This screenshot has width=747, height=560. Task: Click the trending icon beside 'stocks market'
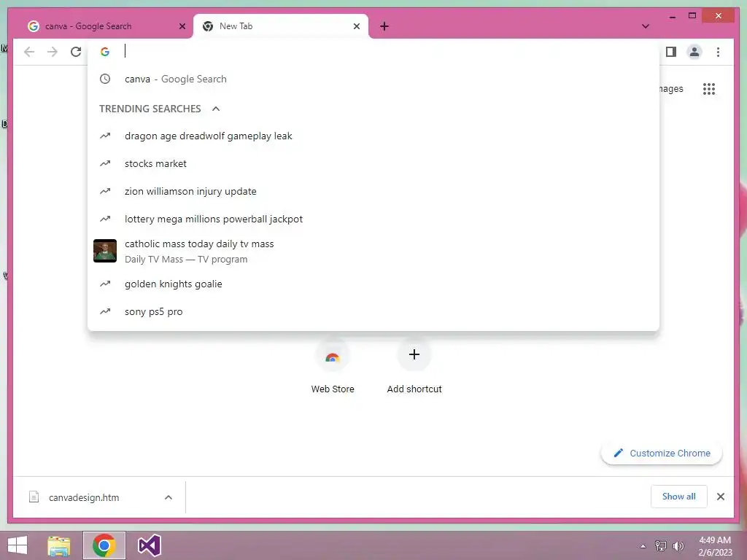pos(105,164)
